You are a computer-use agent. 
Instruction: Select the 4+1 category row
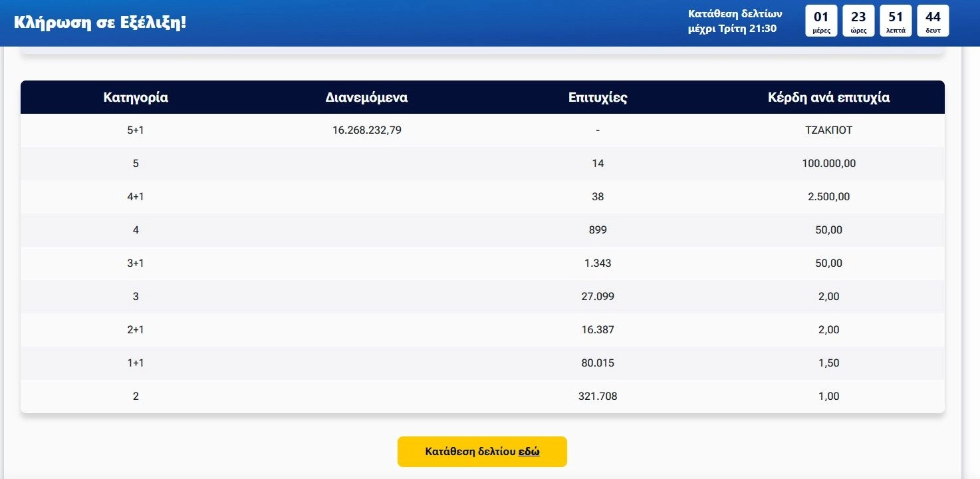tap(483, 197)
